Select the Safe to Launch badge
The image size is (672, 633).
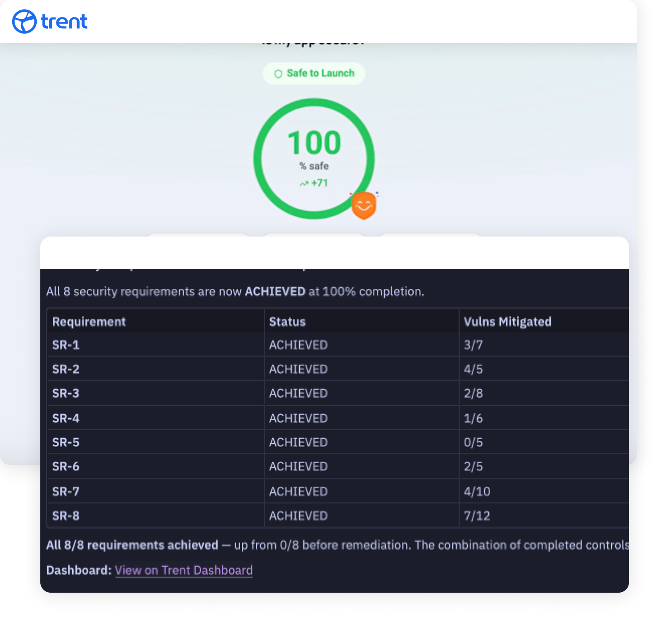click(x=314, y=73)
